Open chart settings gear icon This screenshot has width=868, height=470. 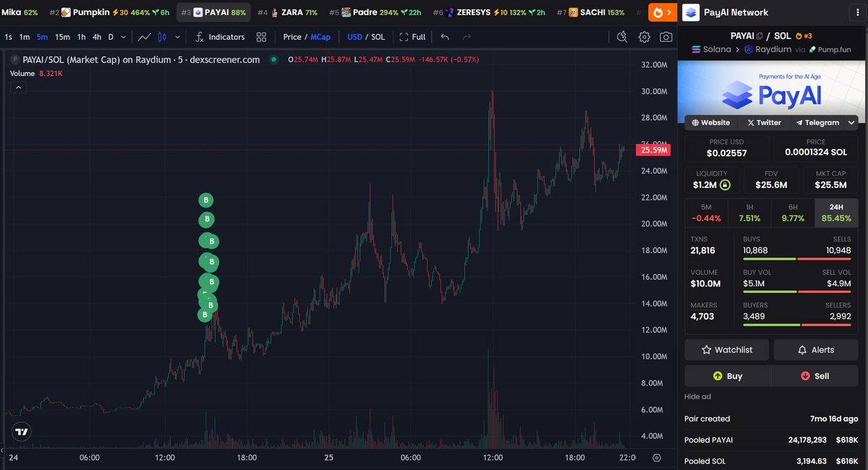644,37
